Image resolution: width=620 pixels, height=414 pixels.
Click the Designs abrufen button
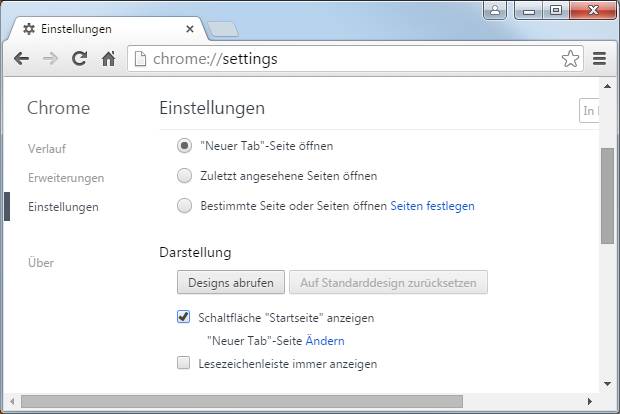pos(231,282)
